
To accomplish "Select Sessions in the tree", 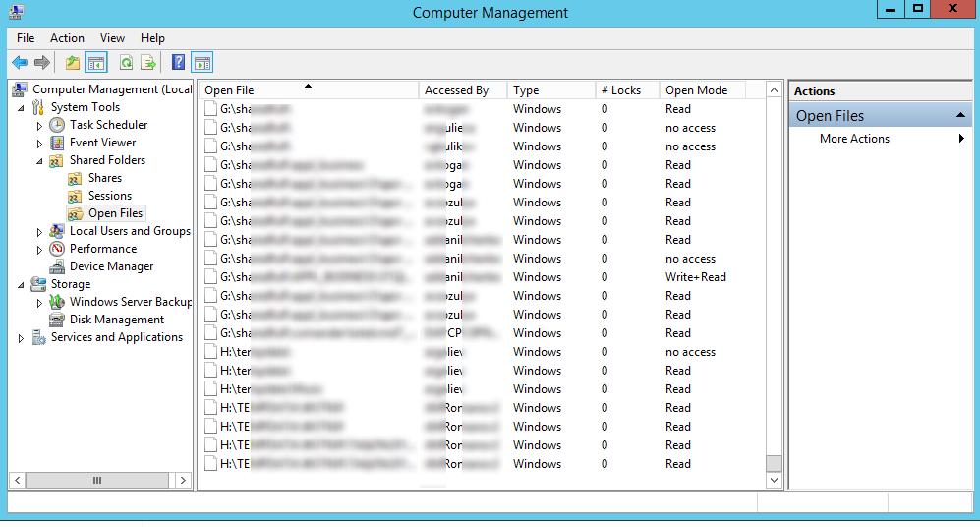I will (x=110, y=196).
